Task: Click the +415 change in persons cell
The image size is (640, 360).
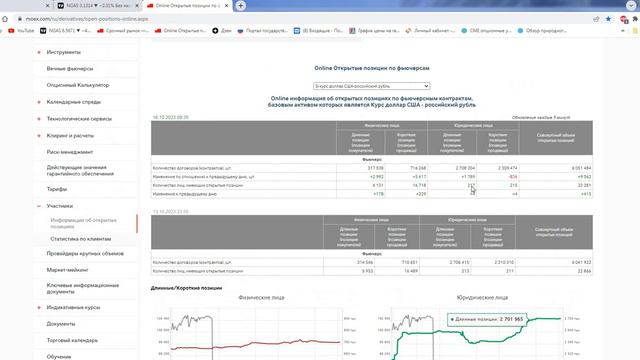Action: [x=586, y=194]
